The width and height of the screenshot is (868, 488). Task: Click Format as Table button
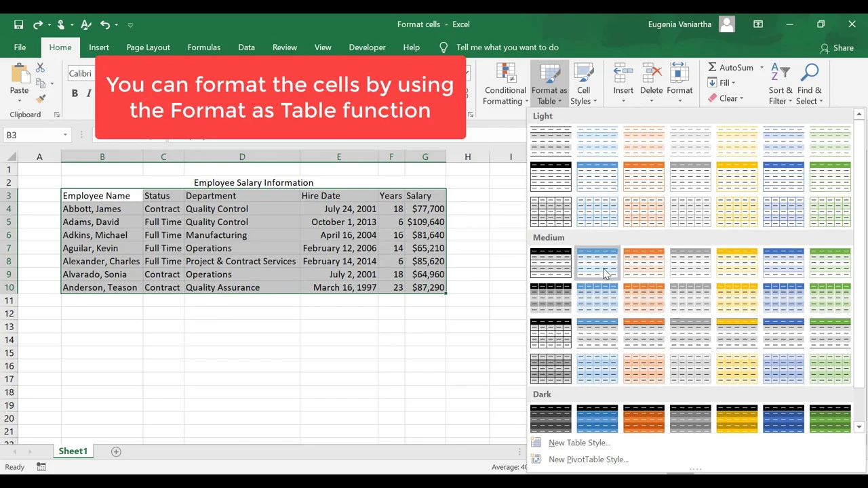point(549,84)
